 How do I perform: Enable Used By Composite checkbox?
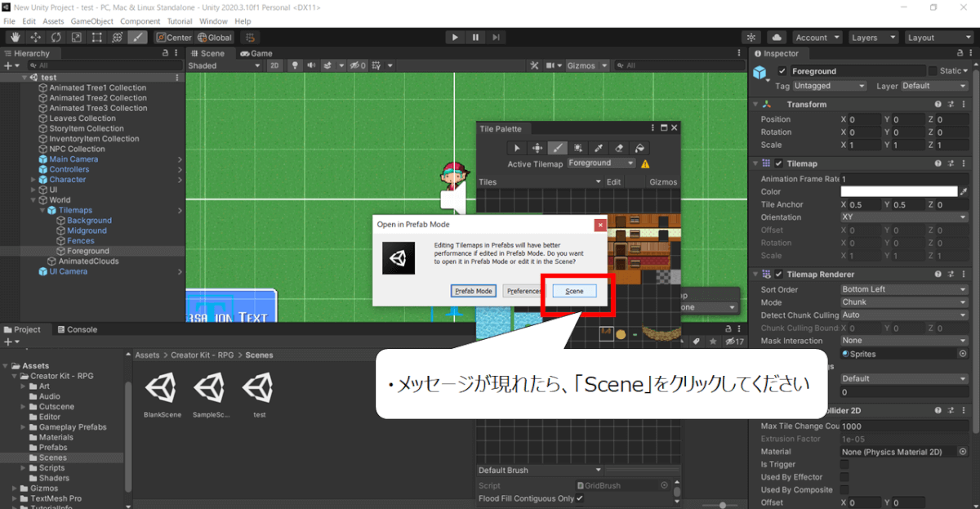[x=844, y=490]
